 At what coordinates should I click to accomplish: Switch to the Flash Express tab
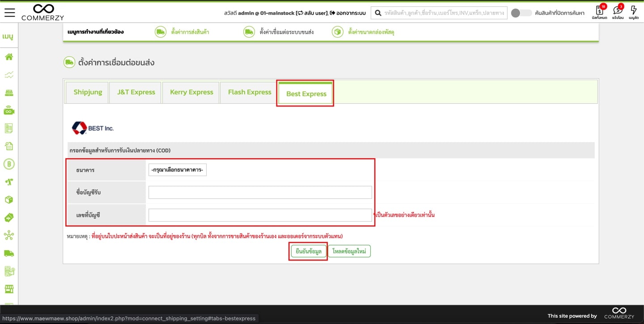[x=250, y=93]
